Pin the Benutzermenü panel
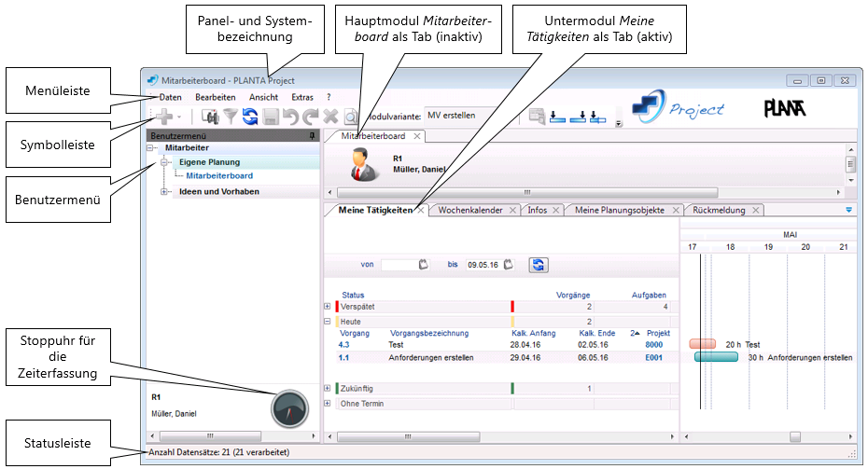Image resolution: width=868 pixels, height=469 pixels. (313, 135)
